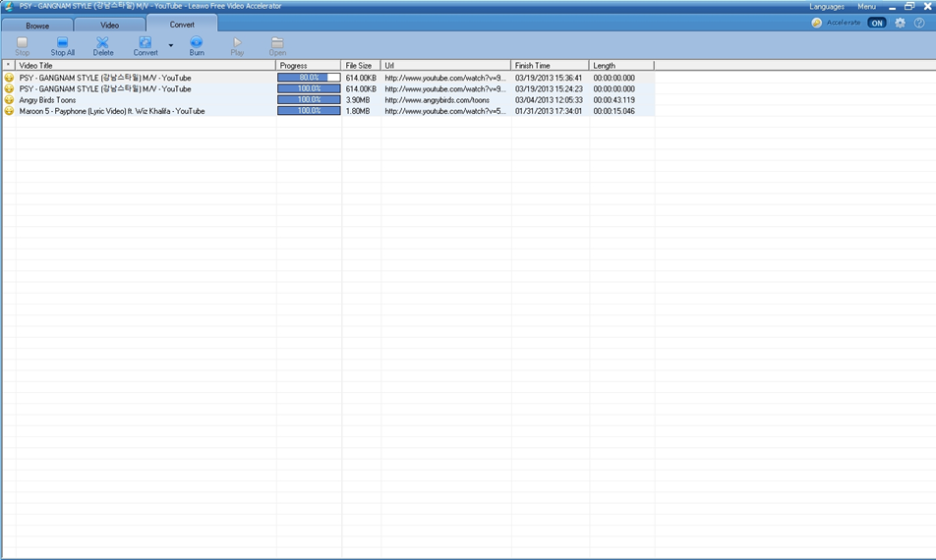This screenshot has width=936, height=560.
Task: Click length value 00:00:15.046
Action: tap(614, 111)
